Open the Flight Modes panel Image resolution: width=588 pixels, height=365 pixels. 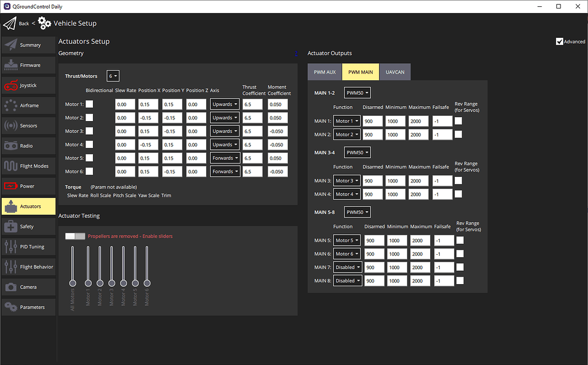coord(28,166)
